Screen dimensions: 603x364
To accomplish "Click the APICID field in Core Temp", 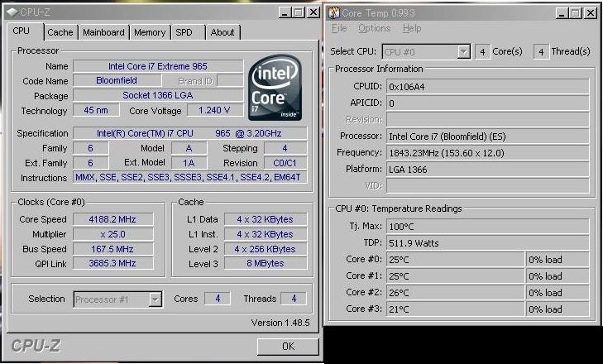I will (488, 103).
